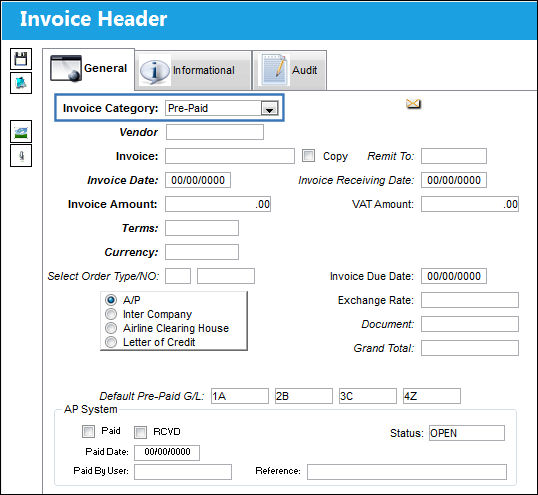The image size is (538, 495).
Task: Open the landscape picture sidebar icon
Action: 21,131
